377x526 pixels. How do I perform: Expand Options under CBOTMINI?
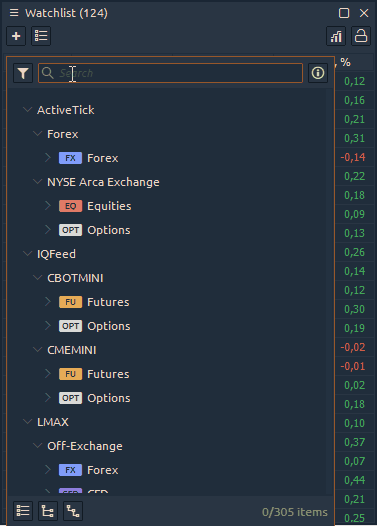(x=48, y=326)
